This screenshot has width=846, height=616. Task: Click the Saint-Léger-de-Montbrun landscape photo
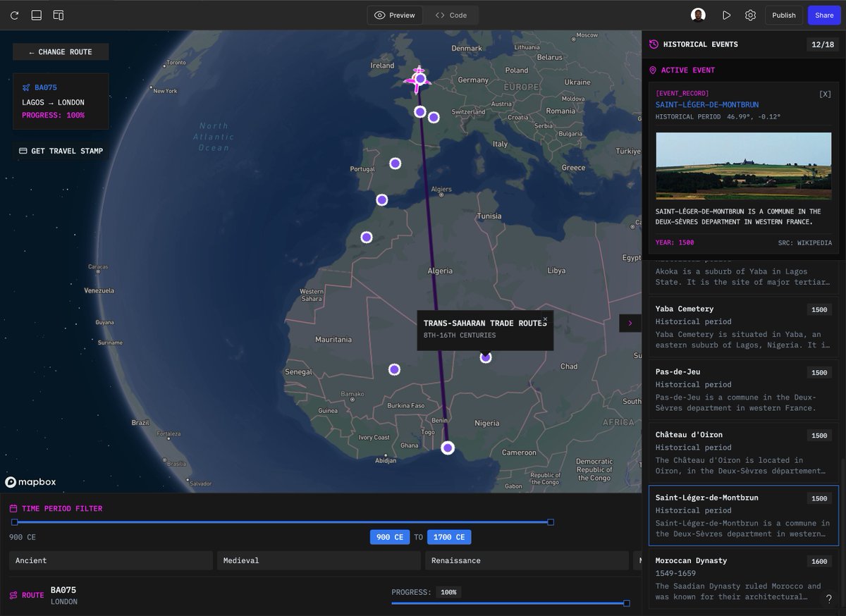pyautogui.click(x=744, y=166)
